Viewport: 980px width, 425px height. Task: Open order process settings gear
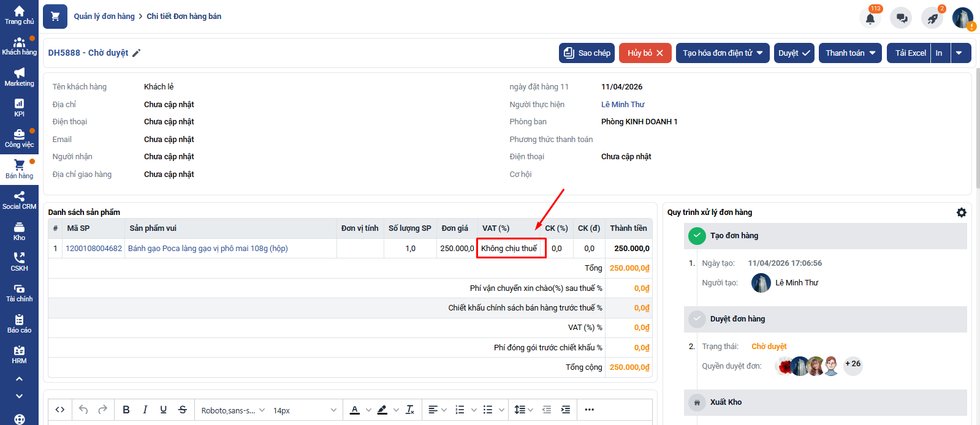pos(961,212)
